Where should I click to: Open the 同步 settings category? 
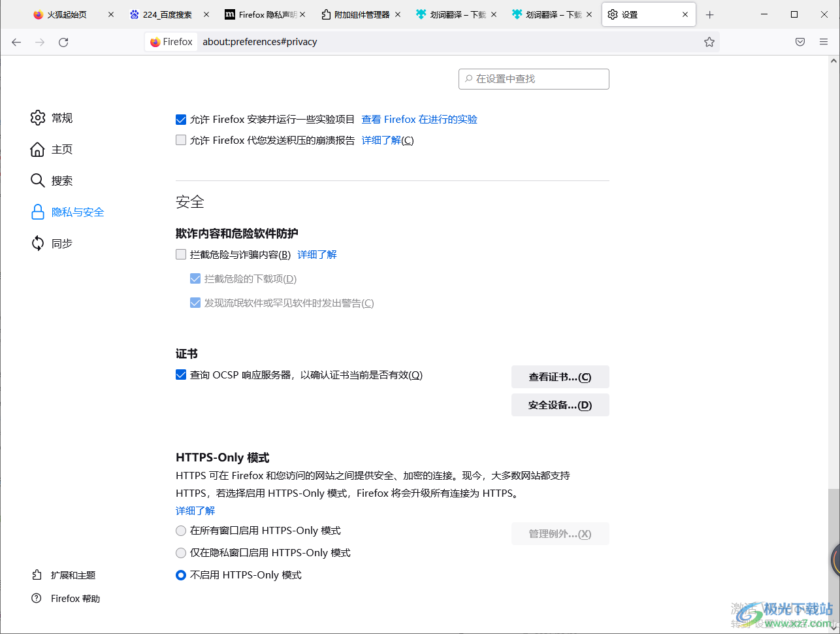pos(62,243)
